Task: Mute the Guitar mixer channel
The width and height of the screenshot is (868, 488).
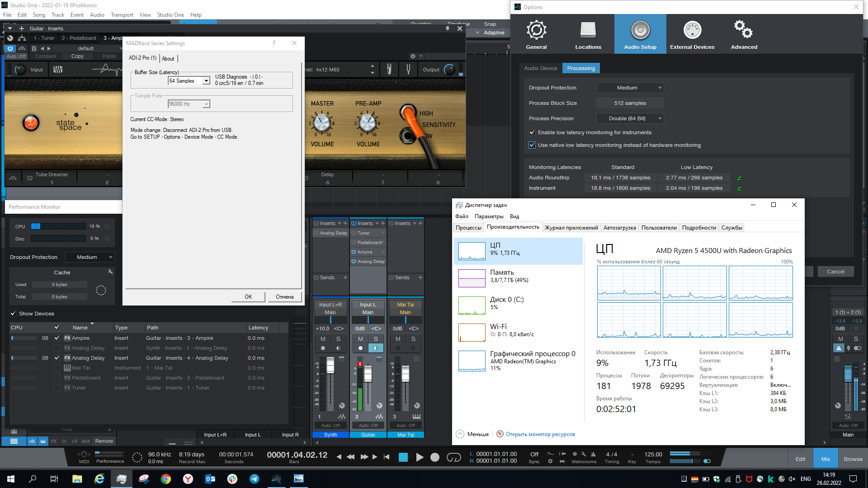Action: tap(360, 339)
